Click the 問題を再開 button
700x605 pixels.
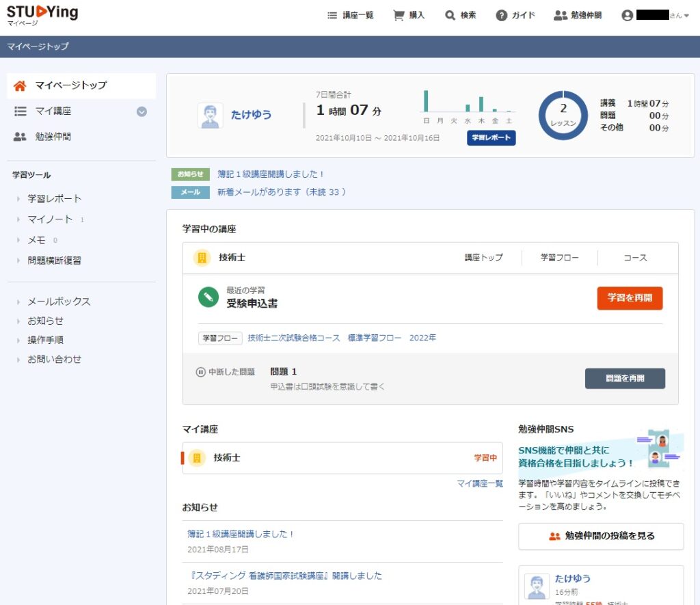click(625, 378)
